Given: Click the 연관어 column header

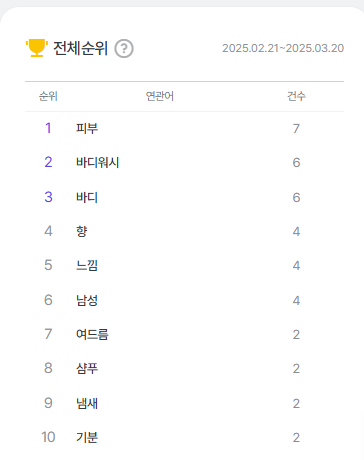Looking at the screenshot, I should coord(160,96).
